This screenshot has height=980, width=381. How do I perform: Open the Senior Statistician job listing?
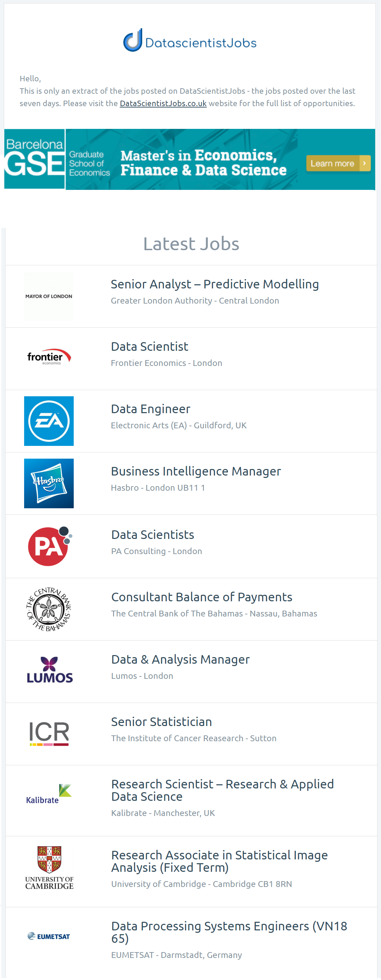tap(162, 722)
